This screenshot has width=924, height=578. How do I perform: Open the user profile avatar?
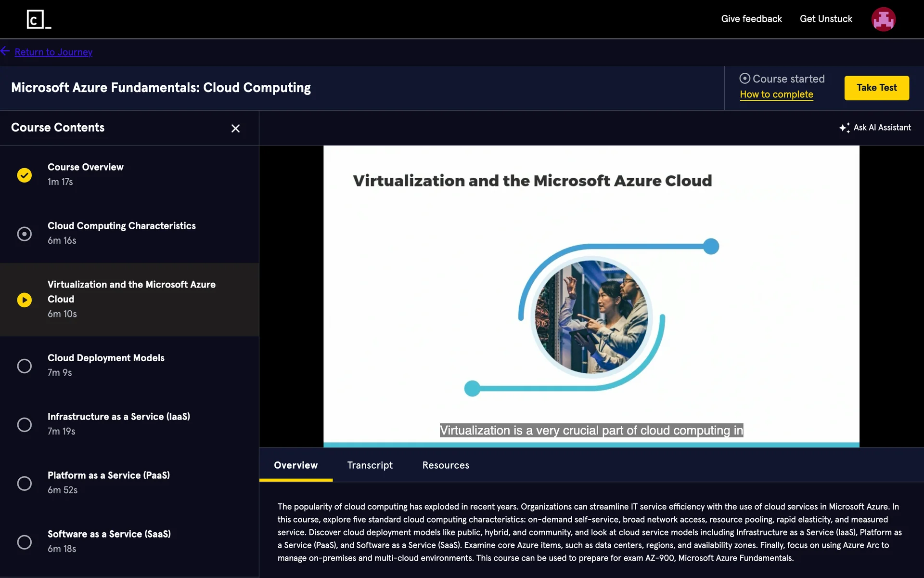tap(883, 19)
